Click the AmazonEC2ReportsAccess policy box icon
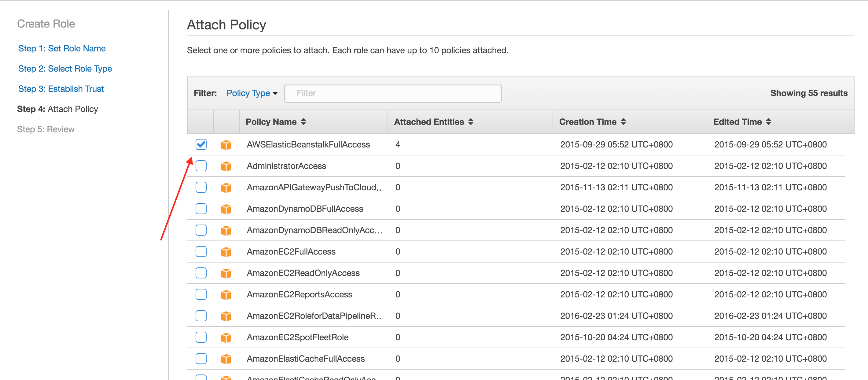 click(226, 295)
